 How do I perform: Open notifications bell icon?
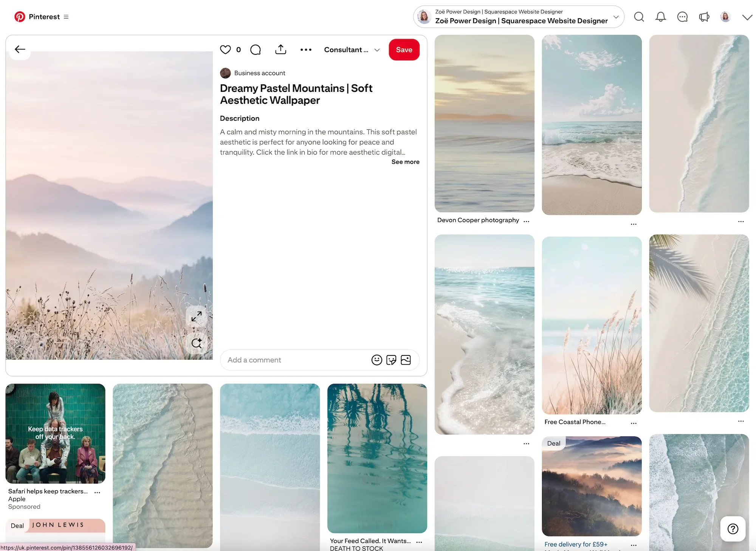pyautogui.click(x=661, y=17)
